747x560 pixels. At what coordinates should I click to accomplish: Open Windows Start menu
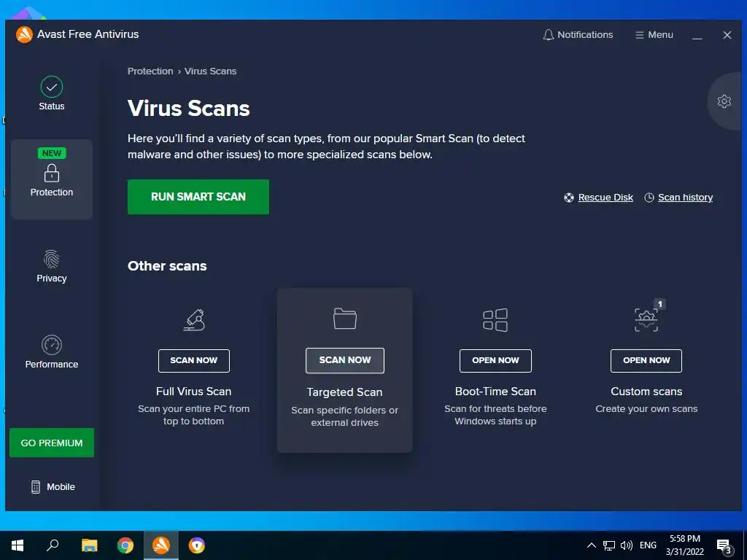(x=18, y=545)
